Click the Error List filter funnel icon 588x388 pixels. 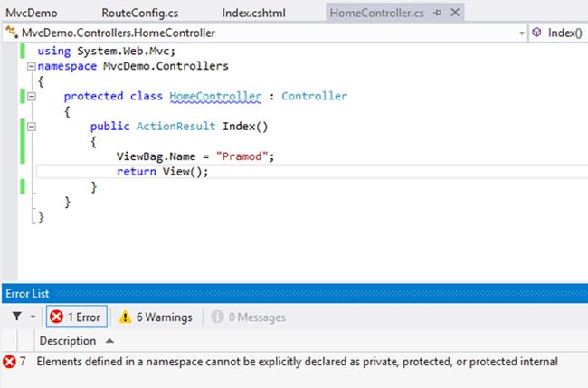pos(17,317)
